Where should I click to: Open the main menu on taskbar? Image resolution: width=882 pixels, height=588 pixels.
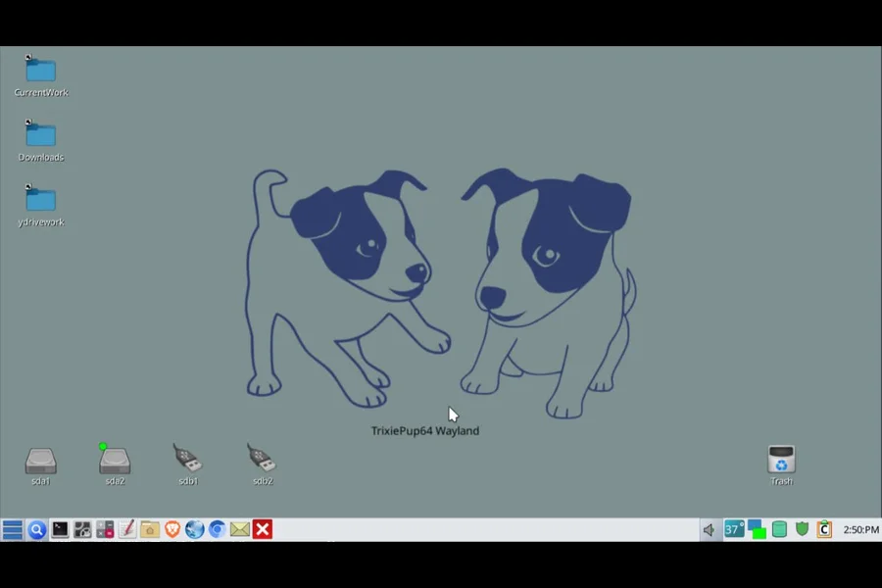(13, 529)
